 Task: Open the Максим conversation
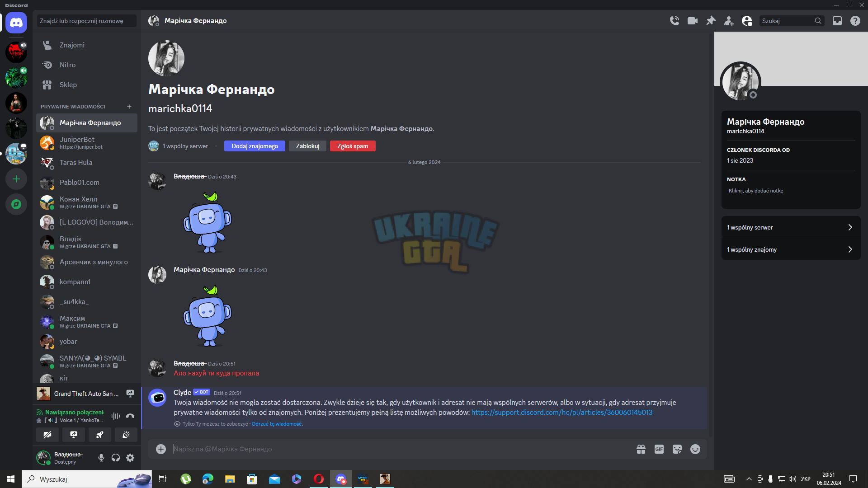(87, 322)
